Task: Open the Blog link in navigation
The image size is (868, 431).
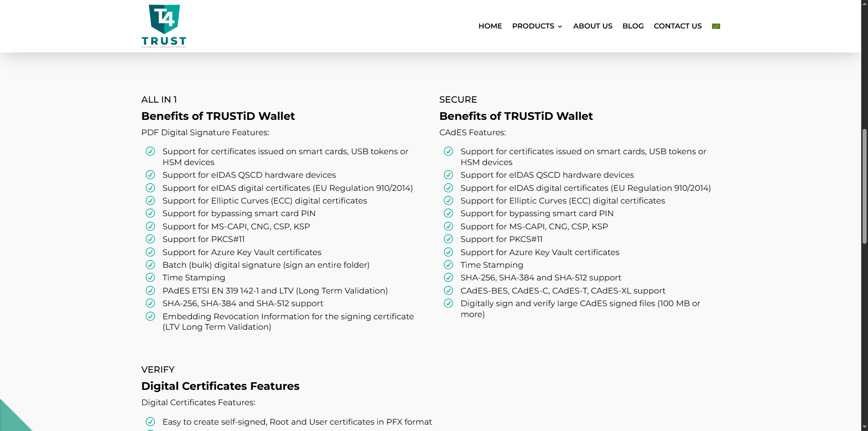Action: point(633,26)
